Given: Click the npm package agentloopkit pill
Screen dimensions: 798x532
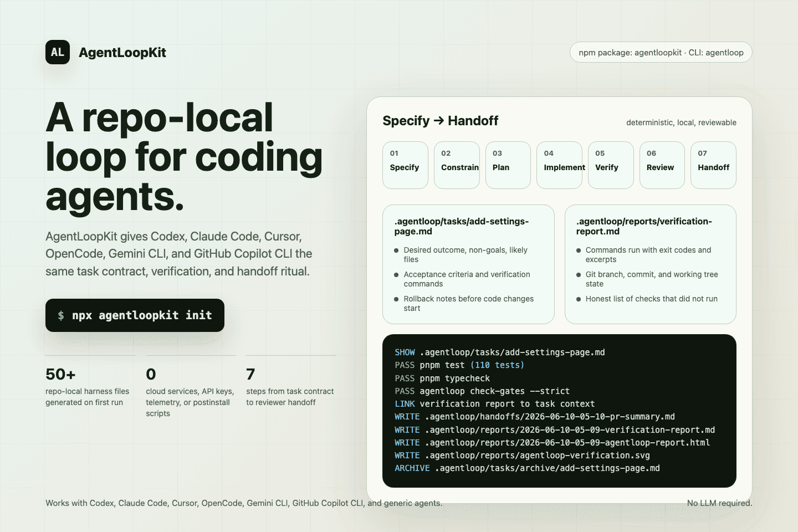Looking at the screenshot, I should 661,52.
